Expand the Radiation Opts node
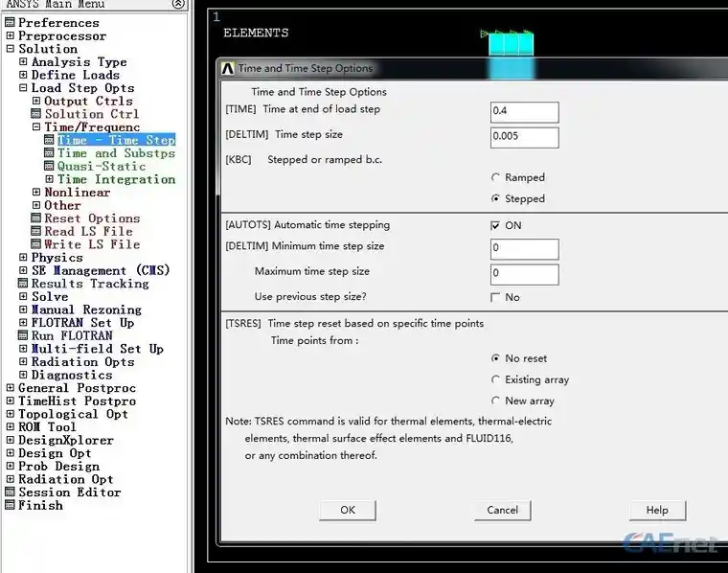Viewport: 728px width, 573px height. click(23, 361)
